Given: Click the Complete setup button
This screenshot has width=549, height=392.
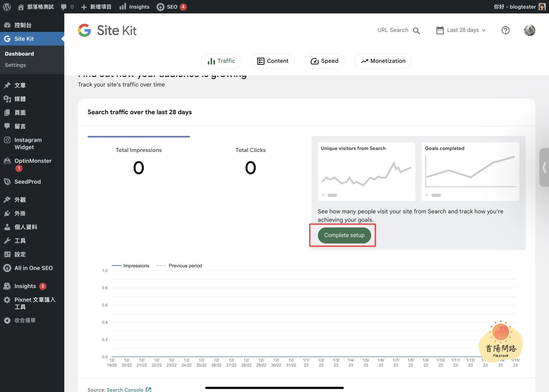Looking at the screenshot, I should (344, 235).
